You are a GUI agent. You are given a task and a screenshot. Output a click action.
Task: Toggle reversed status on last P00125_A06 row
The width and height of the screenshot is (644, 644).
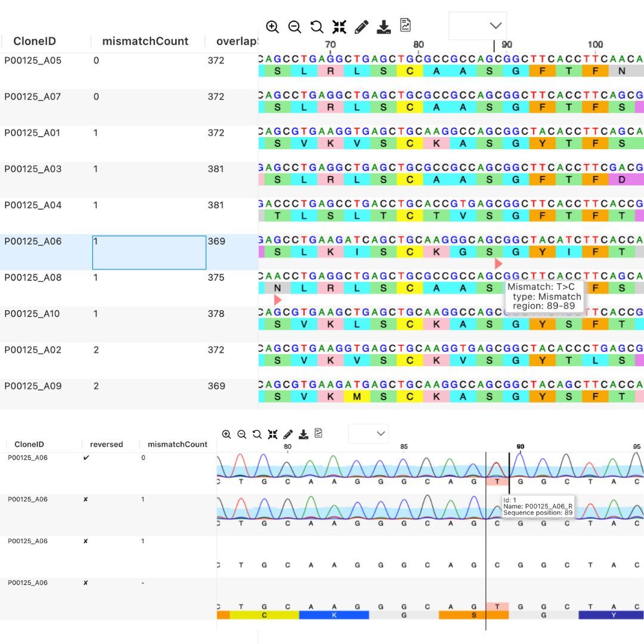85,583
